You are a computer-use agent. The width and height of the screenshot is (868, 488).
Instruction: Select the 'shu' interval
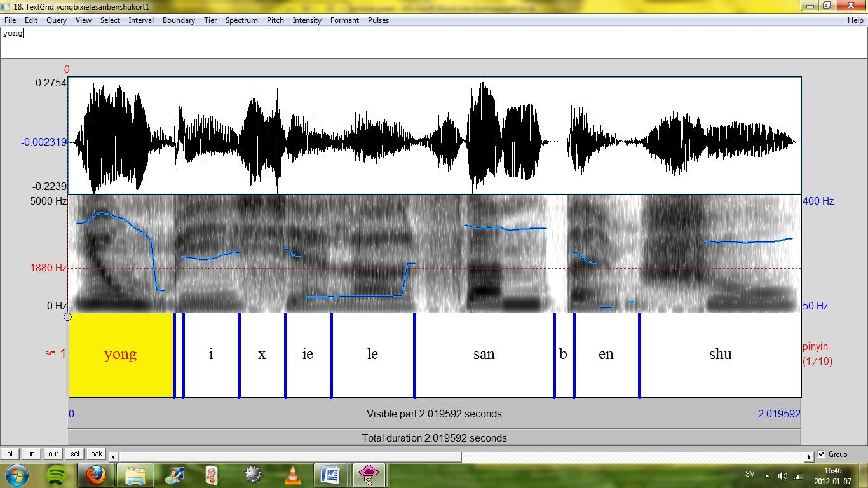pos(721,355)
